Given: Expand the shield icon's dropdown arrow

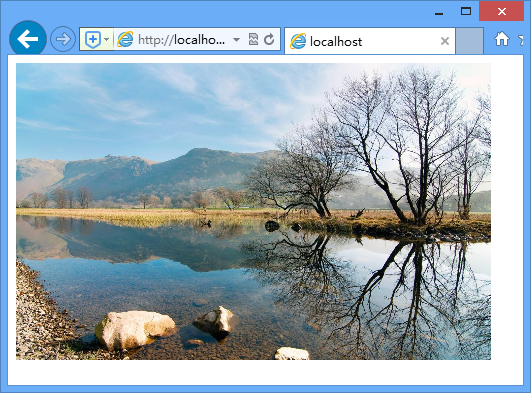Looking at the screenshot, I should 107,40.
